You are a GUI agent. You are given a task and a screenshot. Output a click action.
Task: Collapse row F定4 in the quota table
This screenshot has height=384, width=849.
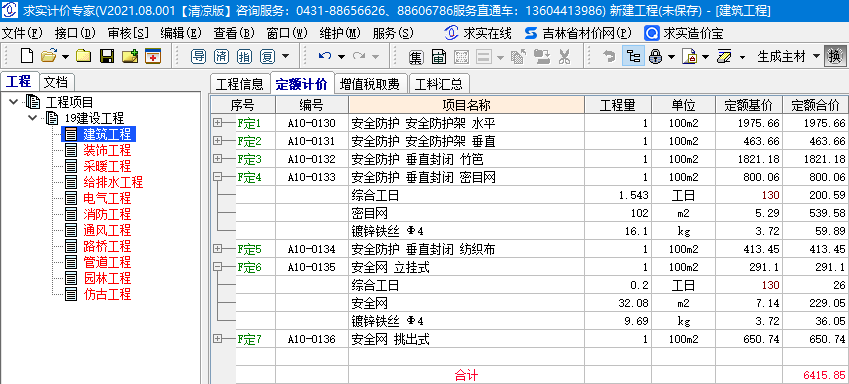coord(218,177)
